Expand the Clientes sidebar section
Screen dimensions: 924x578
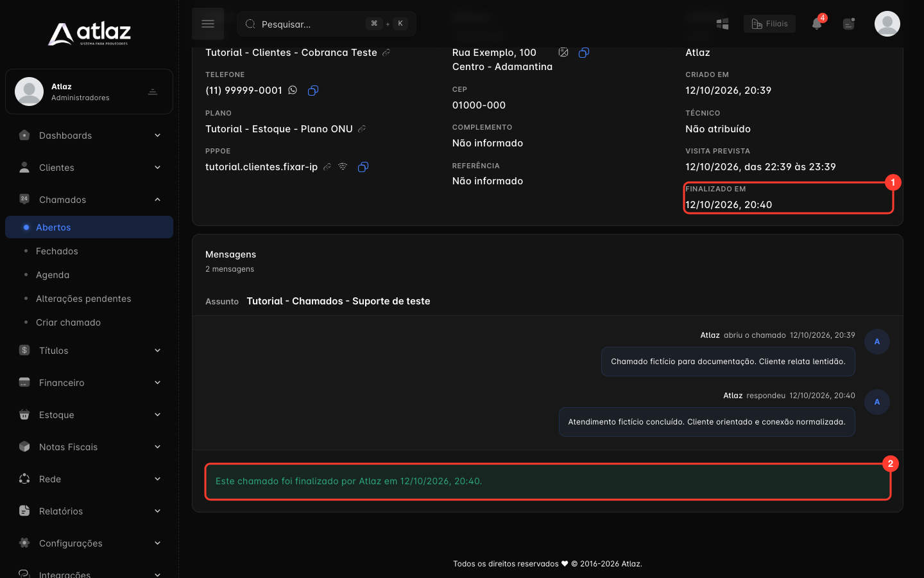89,168
